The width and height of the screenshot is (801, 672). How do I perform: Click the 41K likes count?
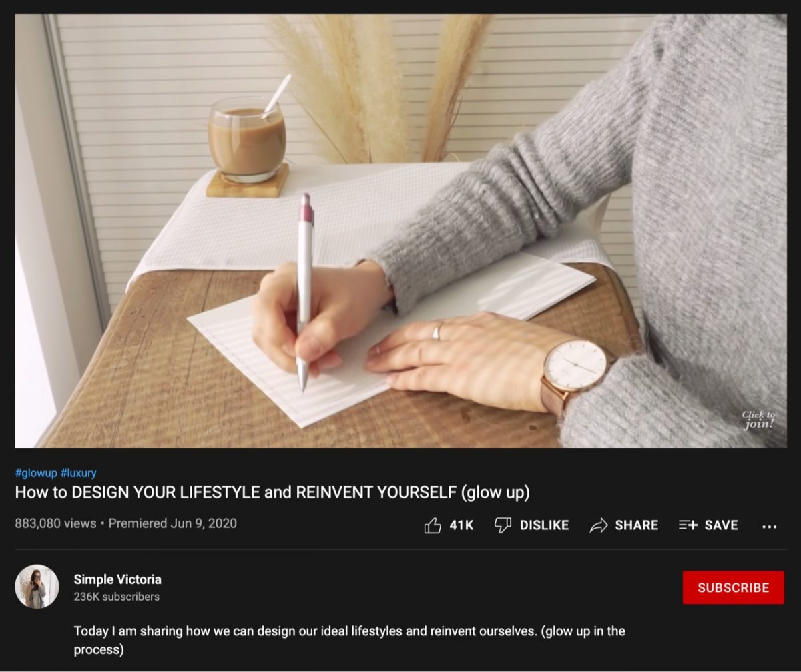461,525
